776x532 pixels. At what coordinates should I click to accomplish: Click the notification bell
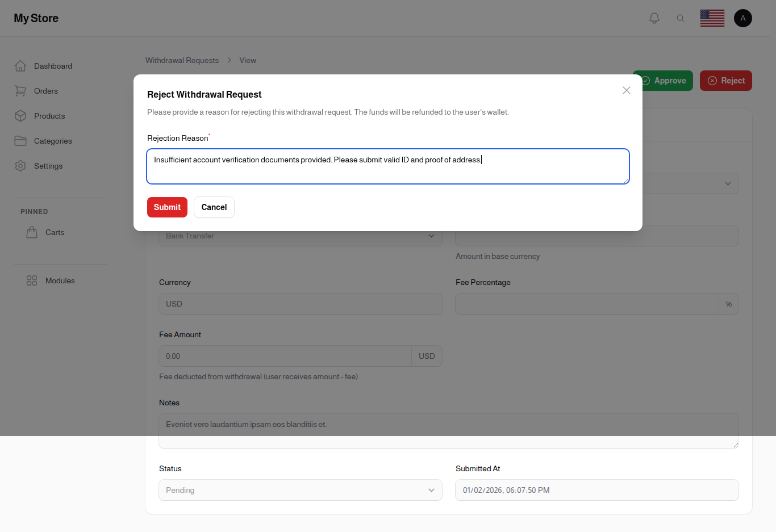654,18
